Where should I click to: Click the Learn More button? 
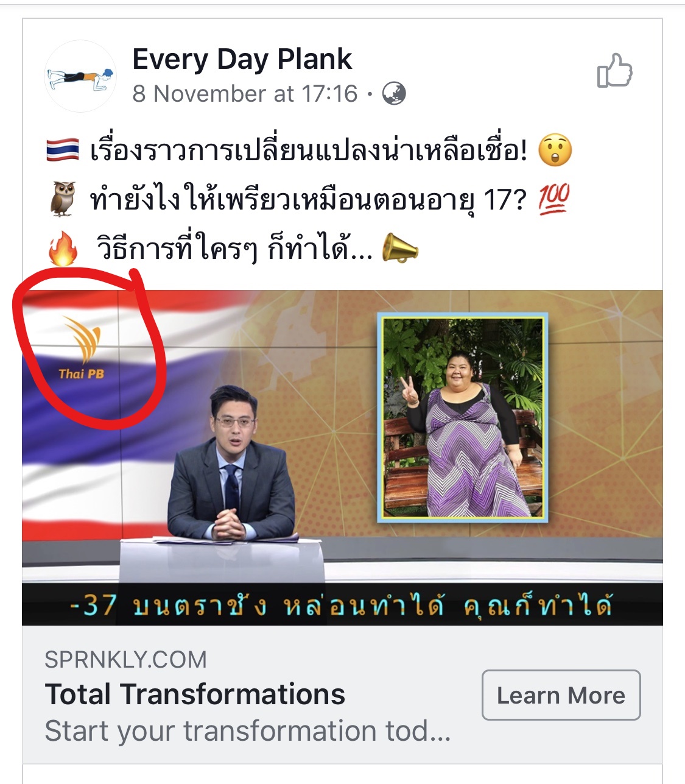click(x=561, y=695)
